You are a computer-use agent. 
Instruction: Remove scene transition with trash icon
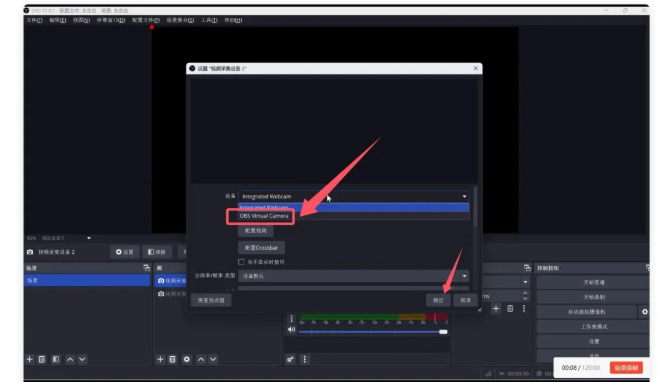510,309
